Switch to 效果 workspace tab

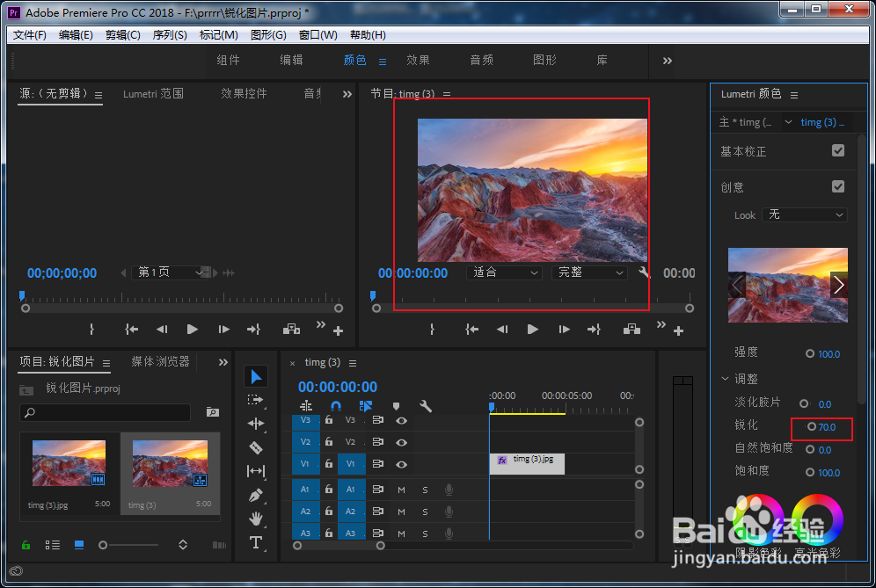(418, 60)
